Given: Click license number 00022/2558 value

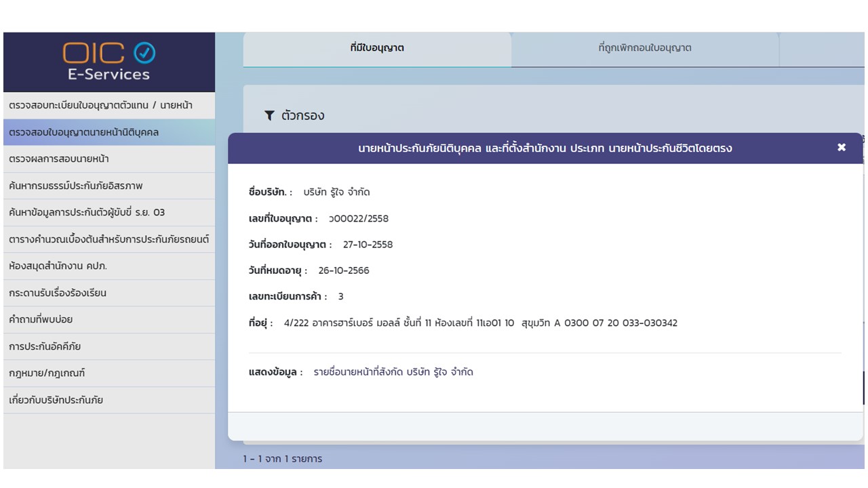Looking at the screenshot, I should point(359,218).
